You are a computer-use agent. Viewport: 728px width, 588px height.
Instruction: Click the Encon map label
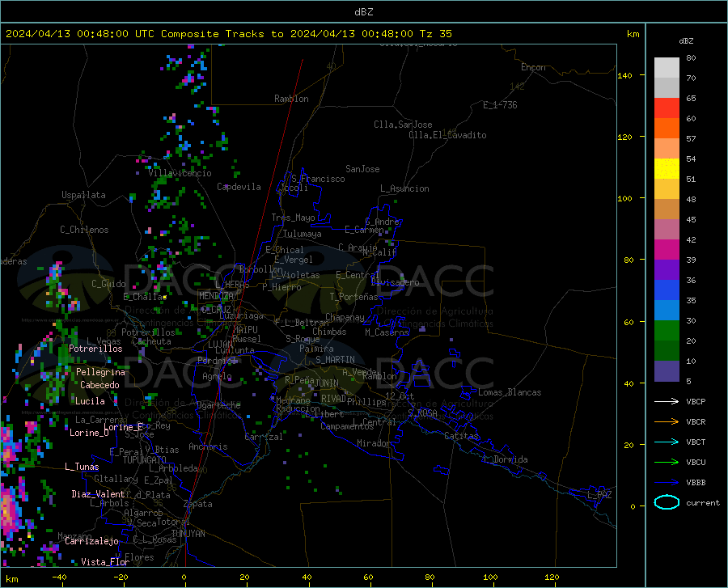click(533, 67)
